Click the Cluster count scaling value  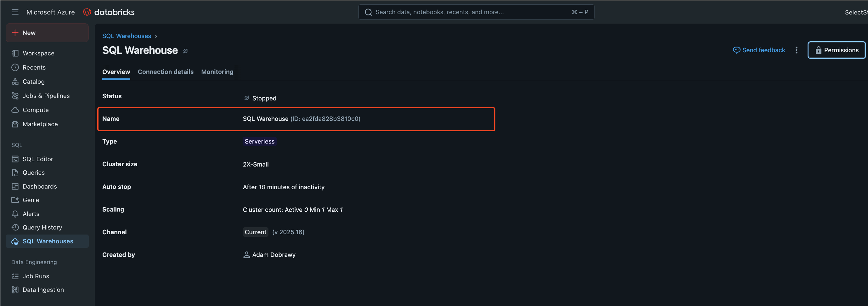[293, 210]
